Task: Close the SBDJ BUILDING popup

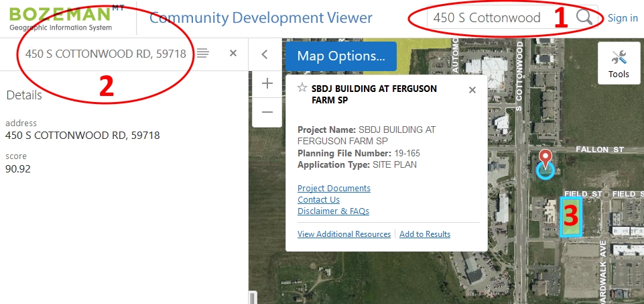Action: coord(472,90)
